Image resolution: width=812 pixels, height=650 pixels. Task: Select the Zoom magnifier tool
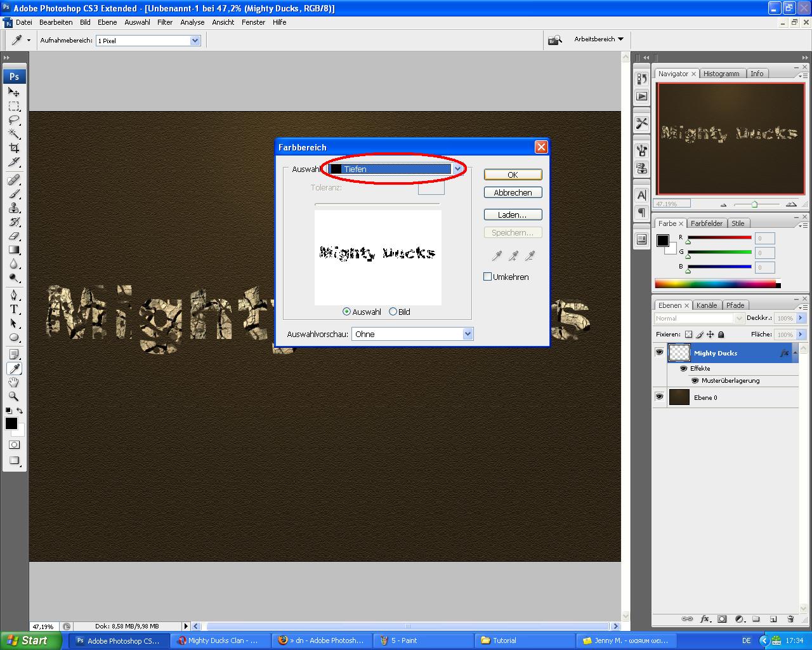(13, 396)
